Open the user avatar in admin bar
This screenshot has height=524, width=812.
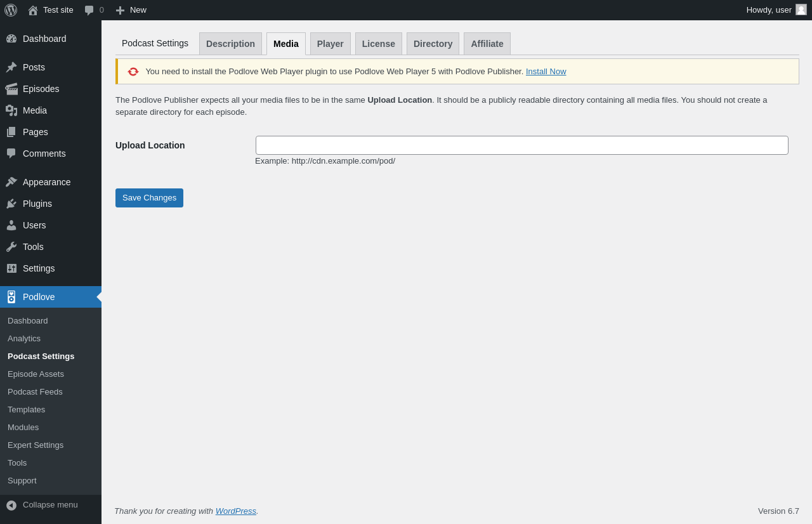click(x=801, y=10)
